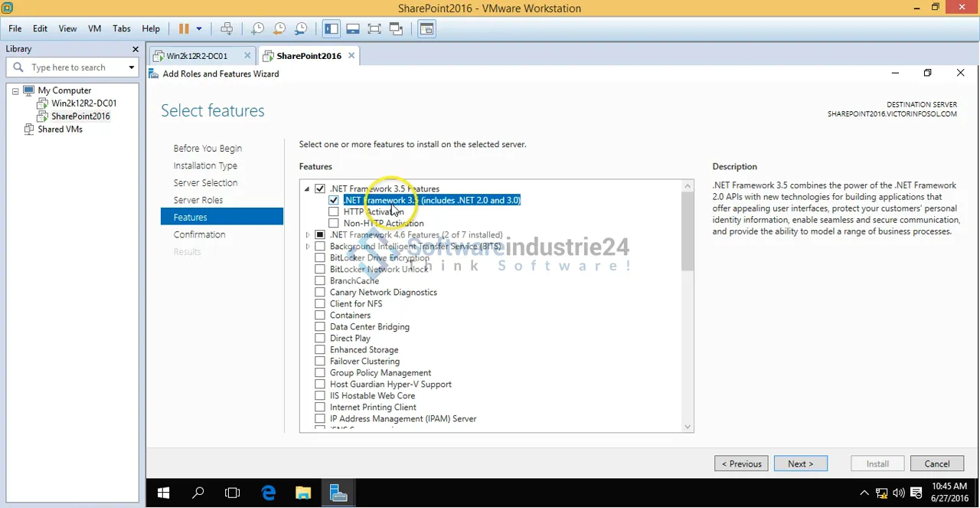Switch to Unity mode
Screen dimensions: 980x508
point(396,28)
